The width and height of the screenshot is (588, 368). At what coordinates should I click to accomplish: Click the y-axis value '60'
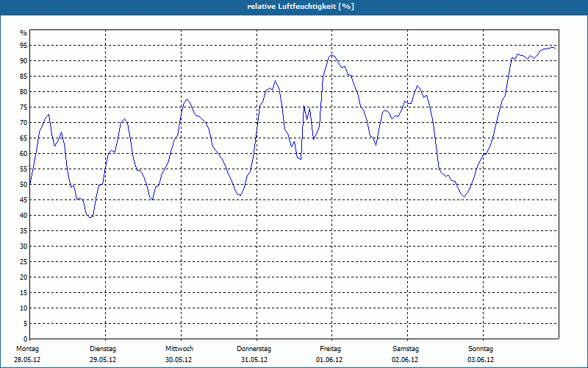tap(24, 154)
